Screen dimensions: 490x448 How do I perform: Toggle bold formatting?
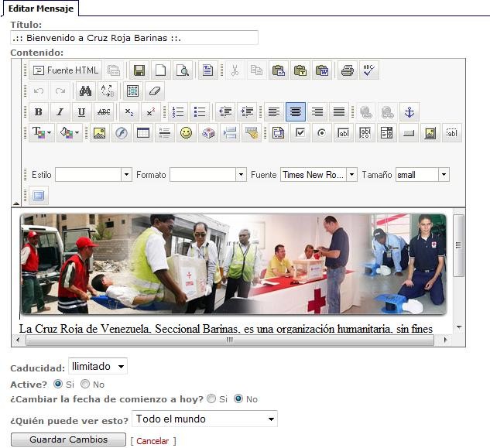tap(39, 112)
